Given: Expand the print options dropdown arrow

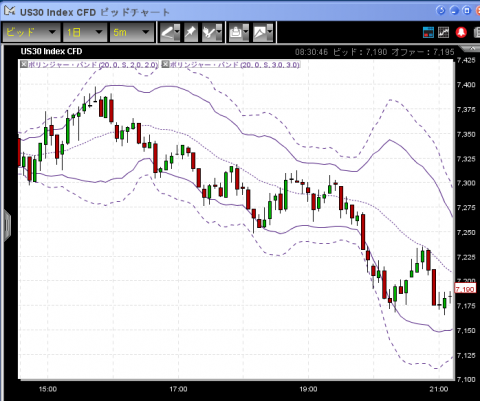Looking at the screenshot, I should point(246,32).
